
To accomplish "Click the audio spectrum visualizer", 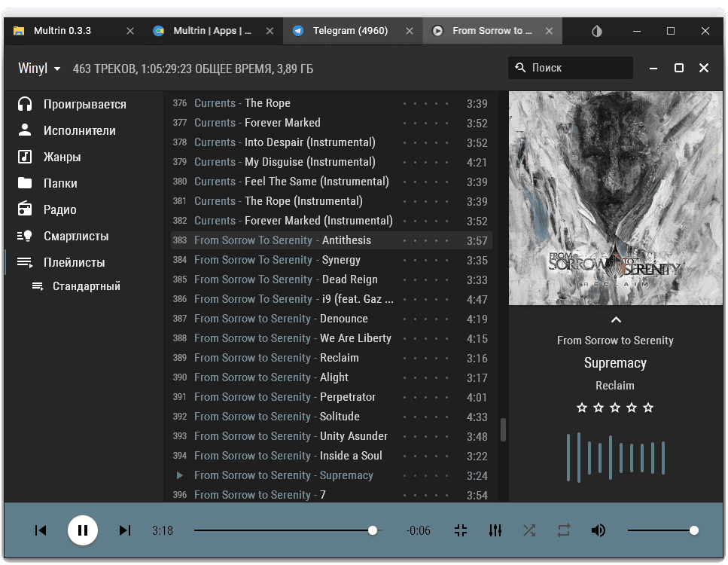I will coord(616,457).
